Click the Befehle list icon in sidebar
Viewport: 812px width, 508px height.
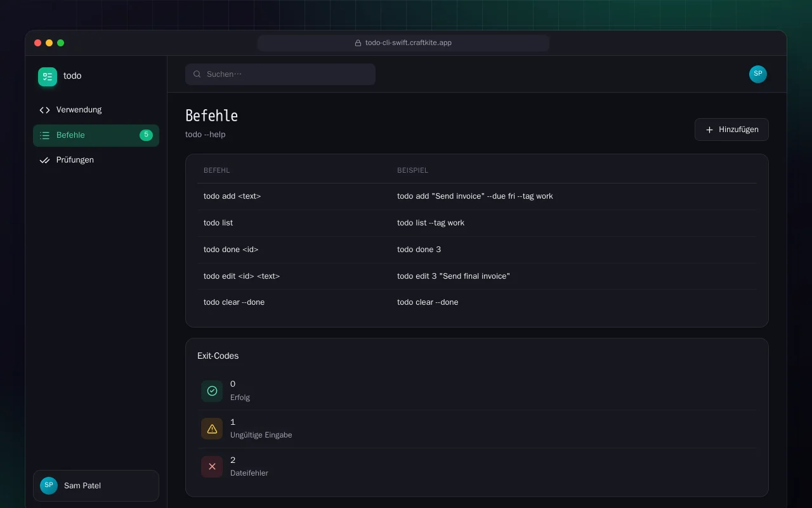44,135
